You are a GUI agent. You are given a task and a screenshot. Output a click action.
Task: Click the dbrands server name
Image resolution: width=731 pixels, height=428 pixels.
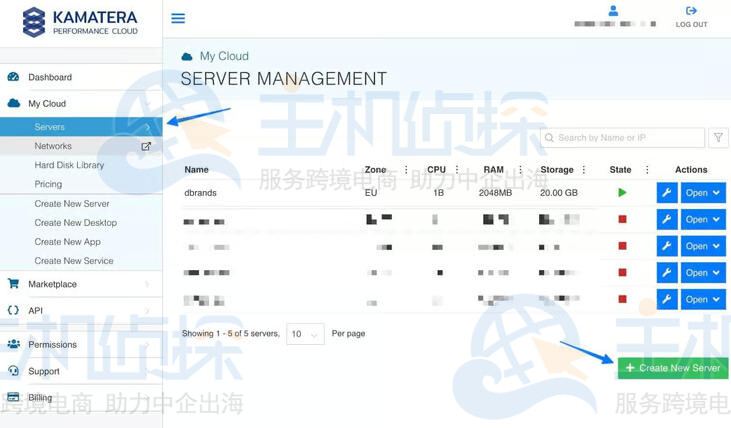pos(200,193)
